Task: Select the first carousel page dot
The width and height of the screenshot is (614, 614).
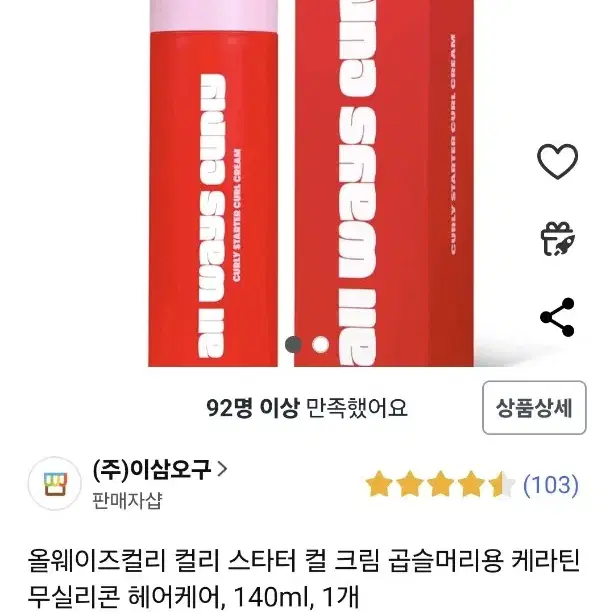Action: pyautogui.click(x=293, y=345)
